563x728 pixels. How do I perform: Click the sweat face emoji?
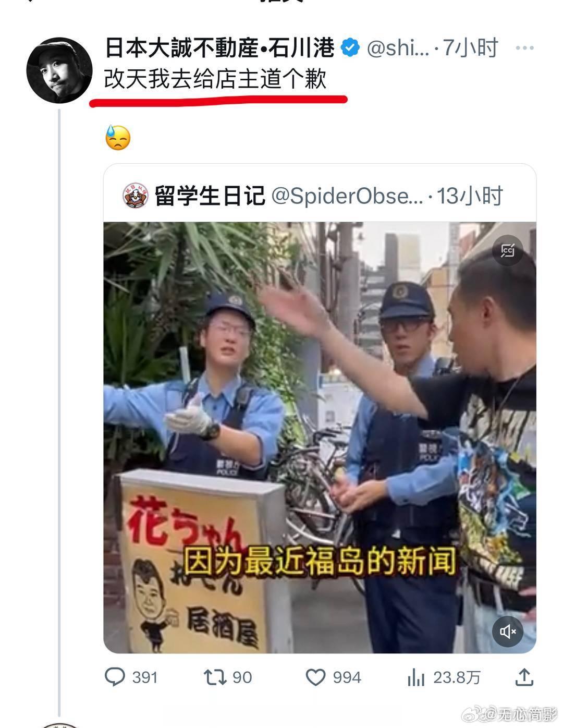[118, 138]
